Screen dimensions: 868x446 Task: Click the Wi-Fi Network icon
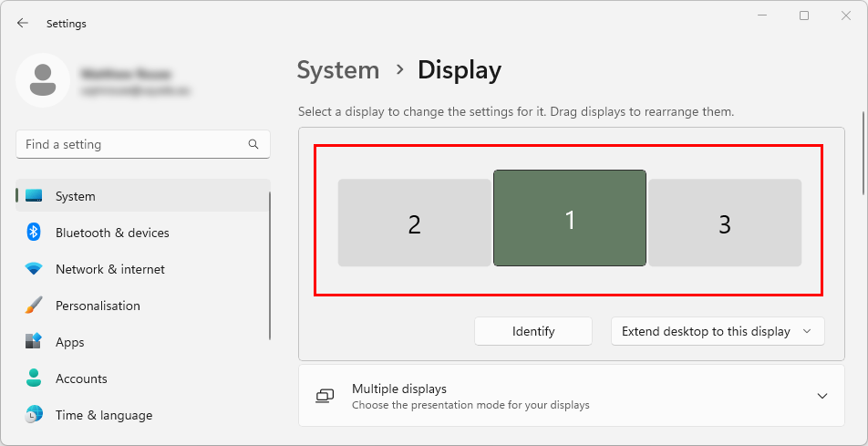pyautogui.click(x=34, y=269)
